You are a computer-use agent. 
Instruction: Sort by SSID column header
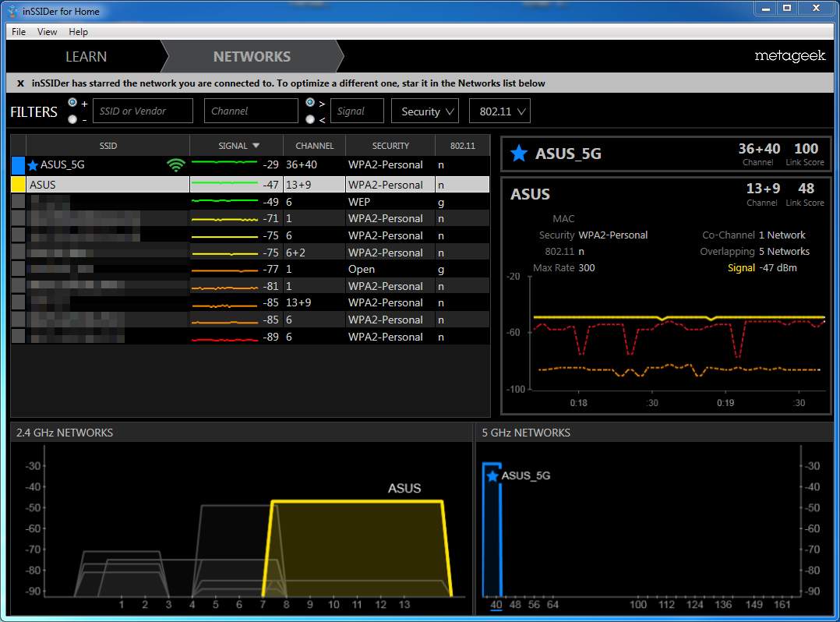(x=108, y=146)
